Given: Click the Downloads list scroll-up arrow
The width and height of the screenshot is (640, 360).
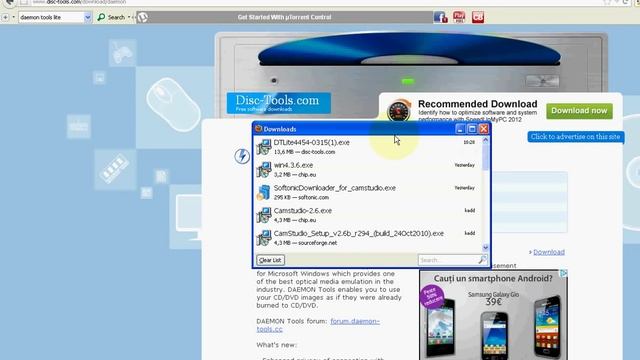Looking at the screenshot, I should click(485, 140).
